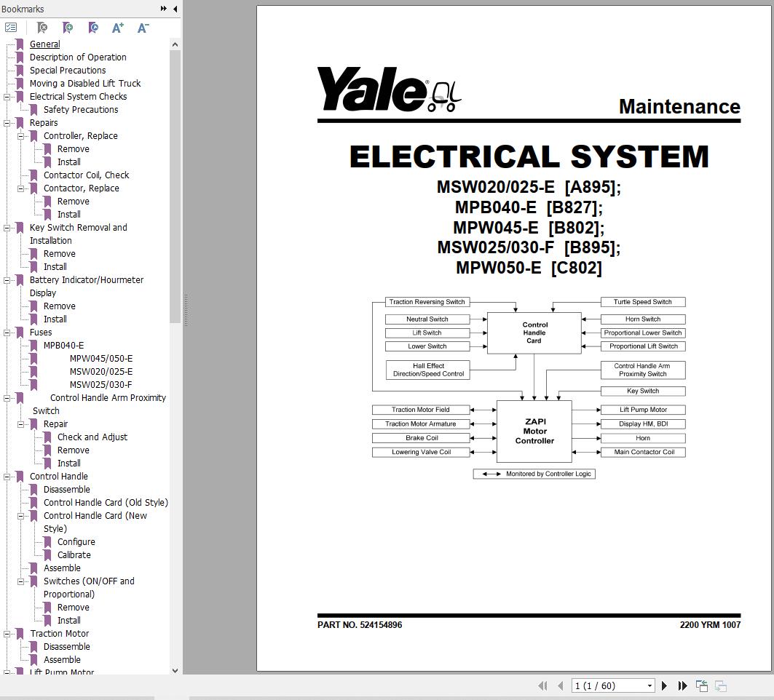Open the MPW045/050-E bookmark
774x700 pixels.
(x=101, y=359)
